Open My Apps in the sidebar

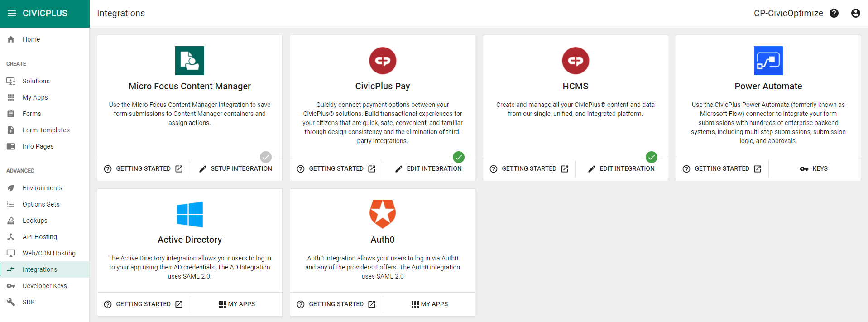(45, 97)
